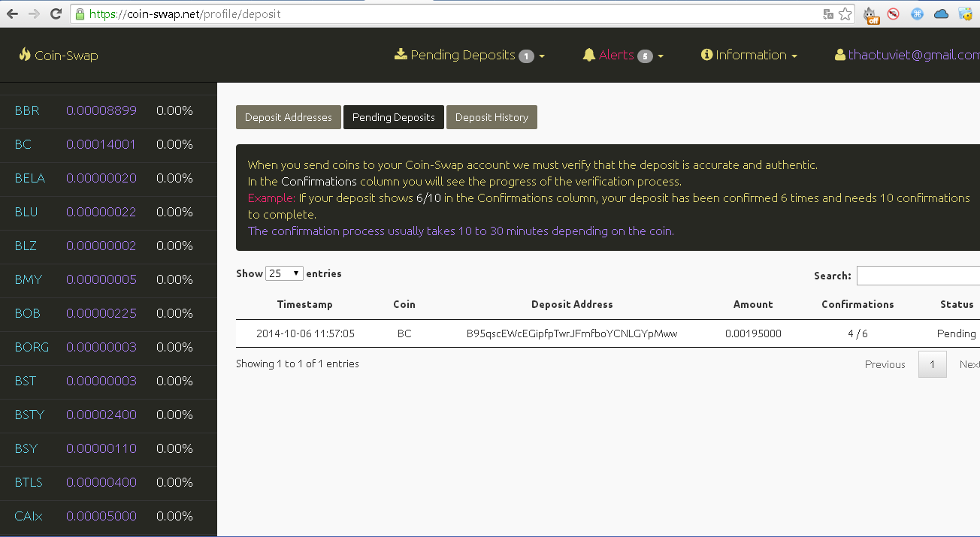Click the blue command-symbol extension icon
The width and height of the screenshot is (980, 537).
pyautogui.click(x=917, y=14)
